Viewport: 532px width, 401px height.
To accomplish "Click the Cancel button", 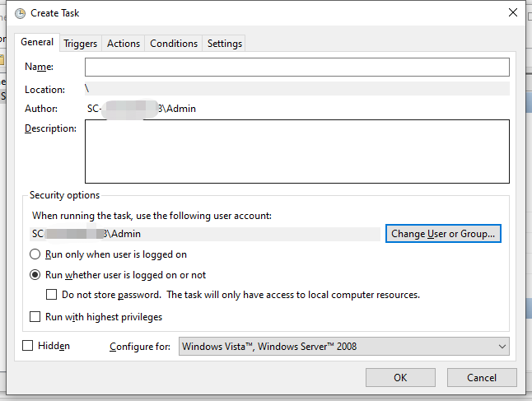I will 482,378.
